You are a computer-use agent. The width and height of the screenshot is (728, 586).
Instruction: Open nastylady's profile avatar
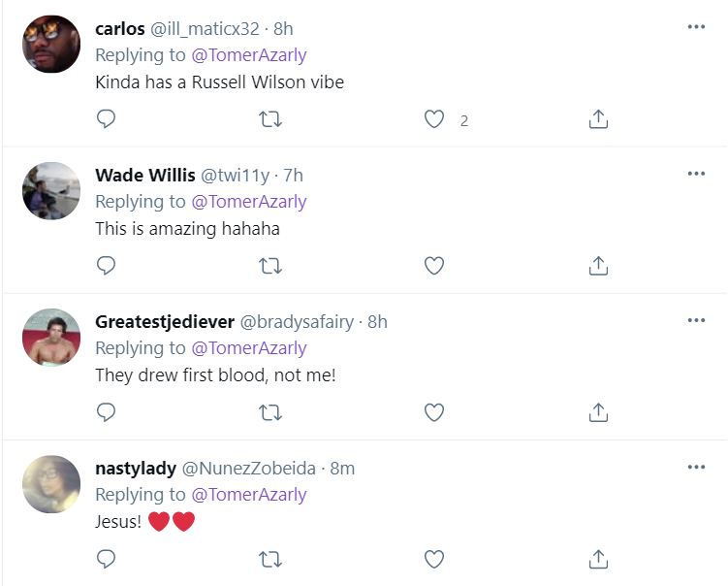[x=50, y=483]
